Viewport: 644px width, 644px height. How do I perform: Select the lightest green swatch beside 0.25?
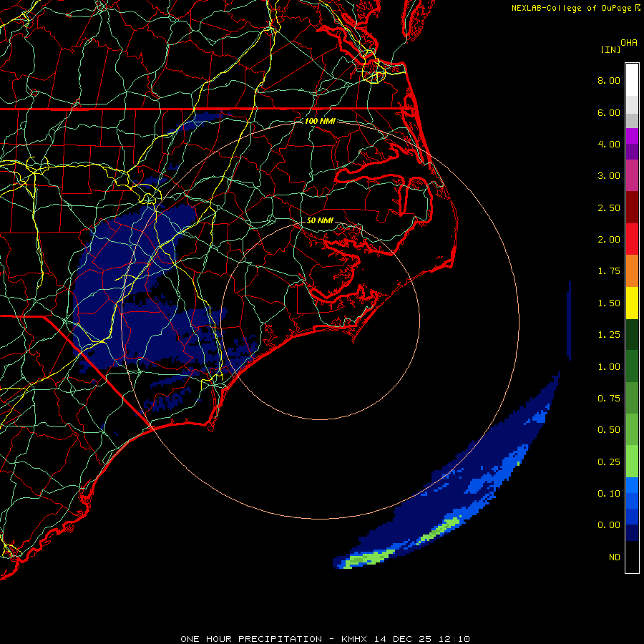click(x=632, y=462)
